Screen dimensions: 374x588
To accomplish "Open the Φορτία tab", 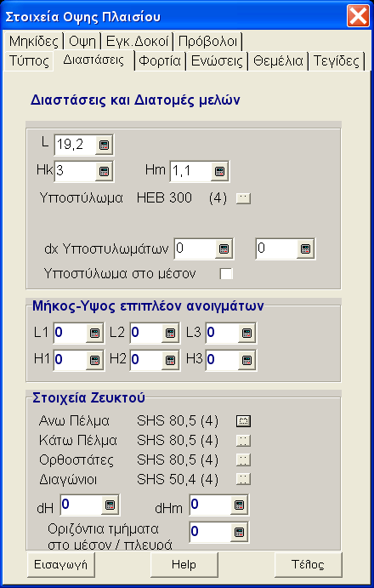I will 160,60.
